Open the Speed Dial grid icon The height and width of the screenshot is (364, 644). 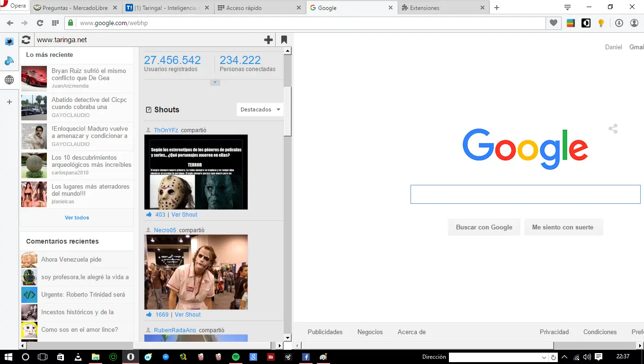[55, 23]
